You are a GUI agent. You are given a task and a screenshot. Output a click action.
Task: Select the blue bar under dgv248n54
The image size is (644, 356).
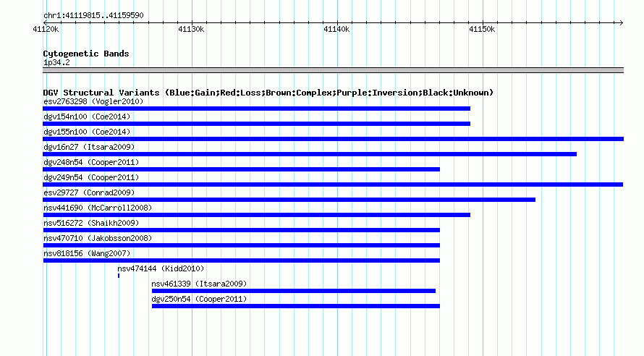pos(242,169)
